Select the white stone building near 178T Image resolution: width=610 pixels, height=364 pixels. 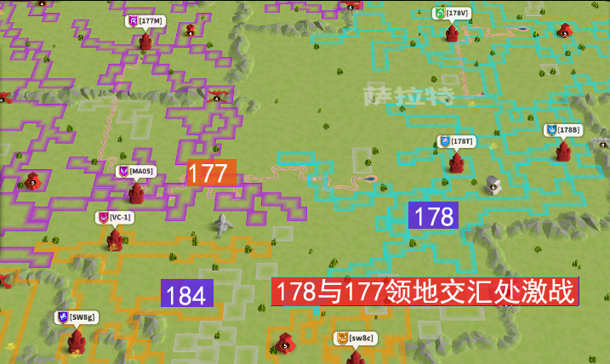pyautogui.click(x=492, y=184)
